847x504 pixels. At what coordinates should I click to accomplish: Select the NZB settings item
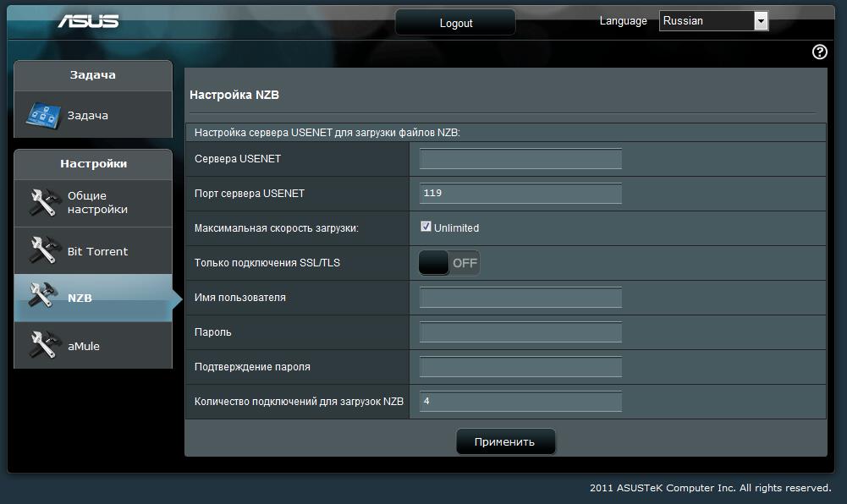93,298
